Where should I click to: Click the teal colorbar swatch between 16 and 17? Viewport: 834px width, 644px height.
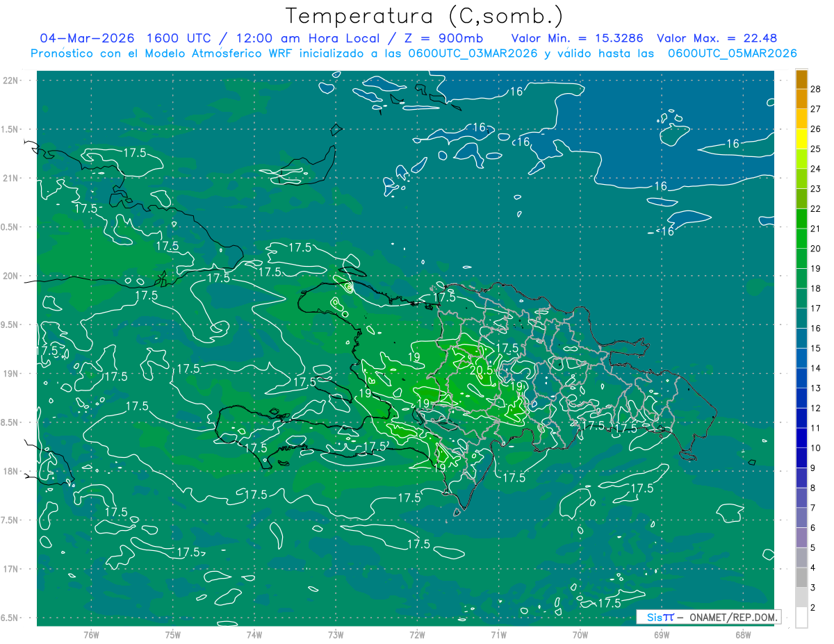point(801,319)
